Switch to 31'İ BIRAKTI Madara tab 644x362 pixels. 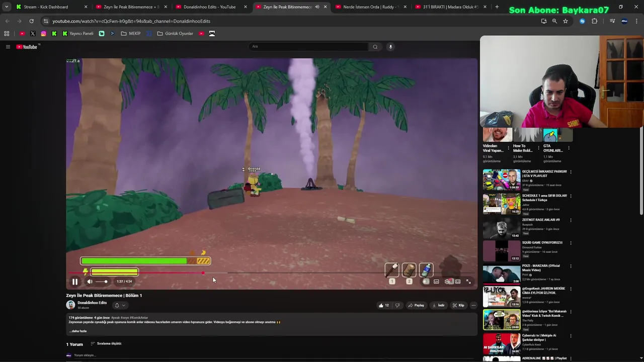tap(450, 7)
